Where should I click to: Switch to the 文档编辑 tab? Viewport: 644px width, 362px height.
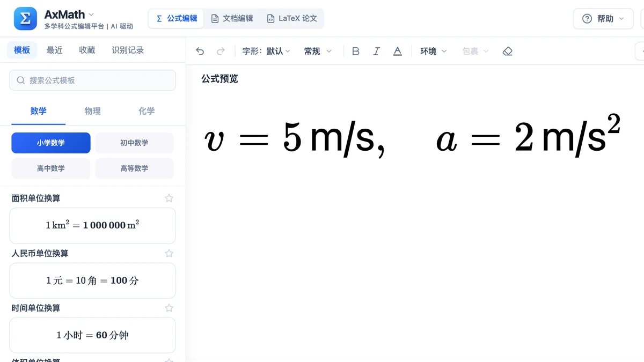pyautogui.click(x=232, y=18)
